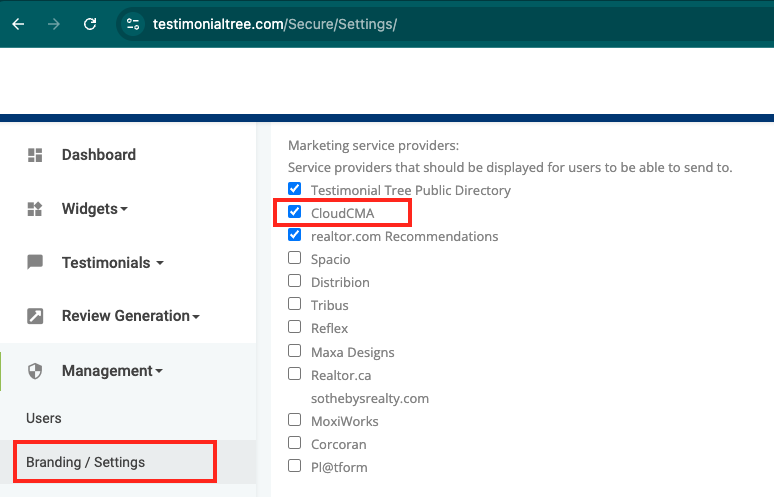774x497 pixels.
Task: Check the Pl@tform checkbox
Action: pos(295,466)
